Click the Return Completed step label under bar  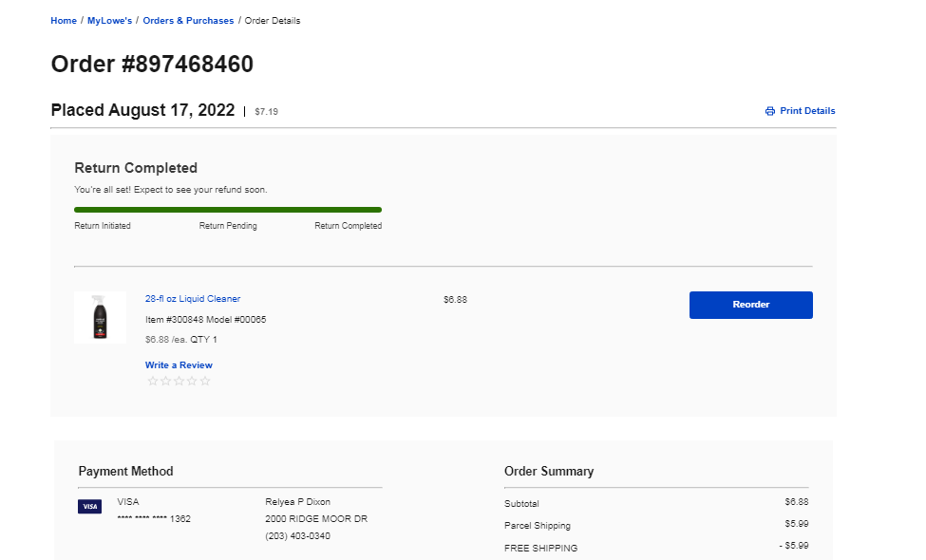click(348, 225)
